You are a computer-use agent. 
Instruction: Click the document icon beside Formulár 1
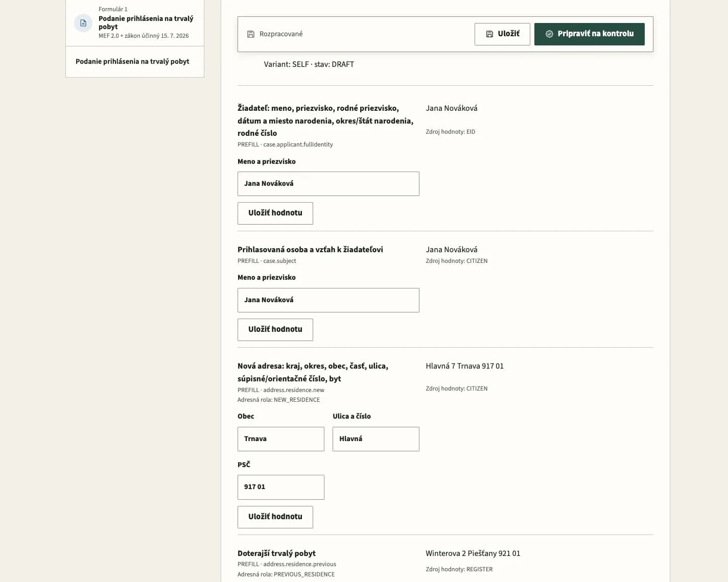click(83, 23)
